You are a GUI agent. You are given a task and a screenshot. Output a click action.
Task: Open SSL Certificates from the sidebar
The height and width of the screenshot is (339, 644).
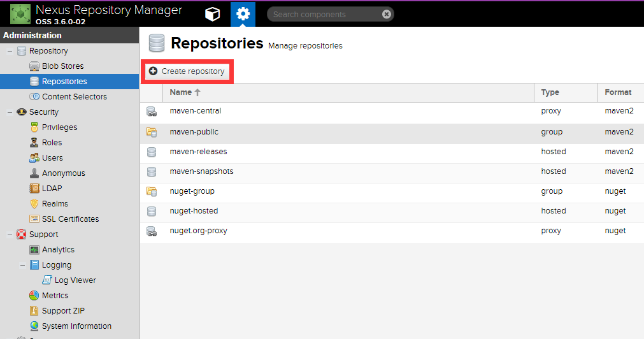tap(70, 219)
